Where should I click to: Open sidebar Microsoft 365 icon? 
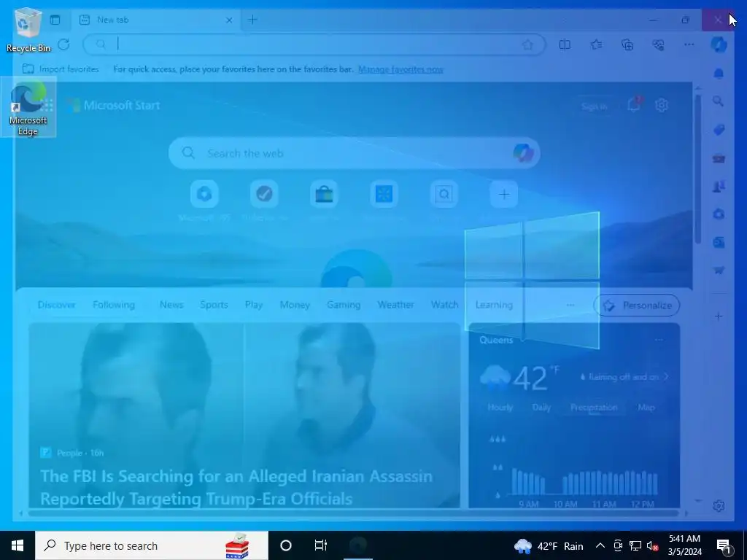tap(719, 214)
